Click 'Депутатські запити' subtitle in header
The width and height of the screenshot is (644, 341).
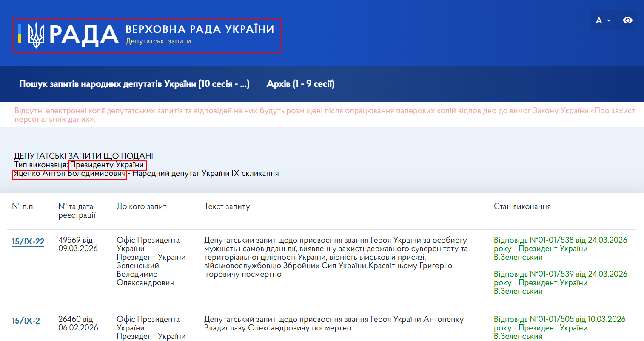pos(158,41)
